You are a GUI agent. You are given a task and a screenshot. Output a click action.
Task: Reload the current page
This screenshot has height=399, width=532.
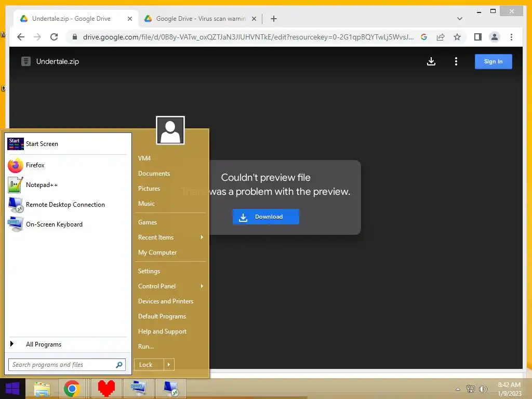click(54, 37)
